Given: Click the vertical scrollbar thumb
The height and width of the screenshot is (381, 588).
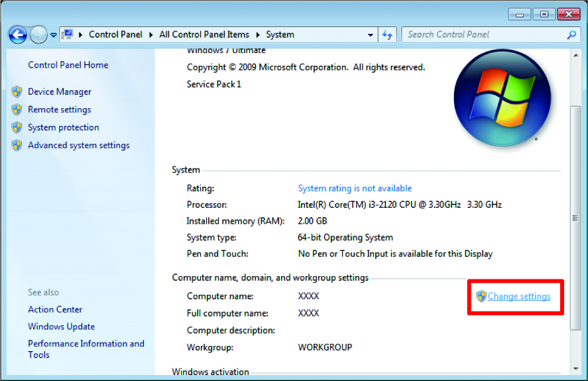Looking at the screenshot, I should 575,218.
